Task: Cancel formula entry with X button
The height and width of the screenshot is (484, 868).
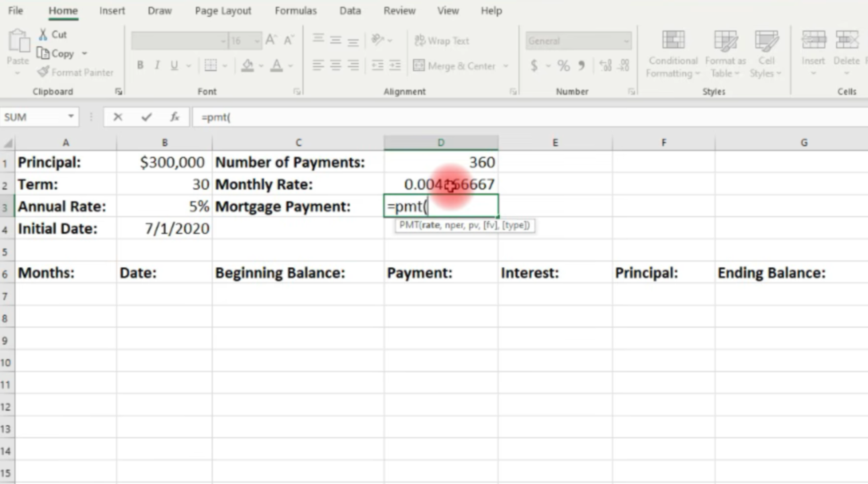Action: [x=118, y=117]
